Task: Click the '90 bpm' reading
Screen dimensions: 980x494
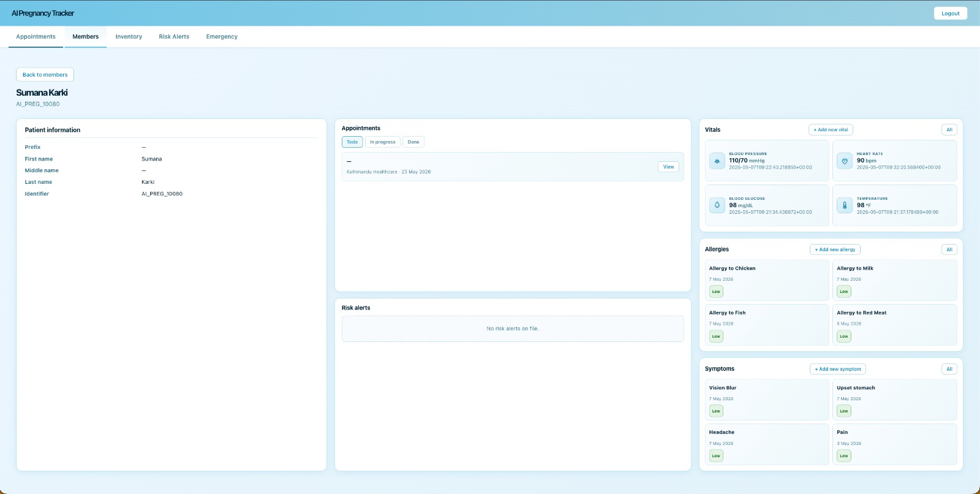Action: [x=867, y=161]
